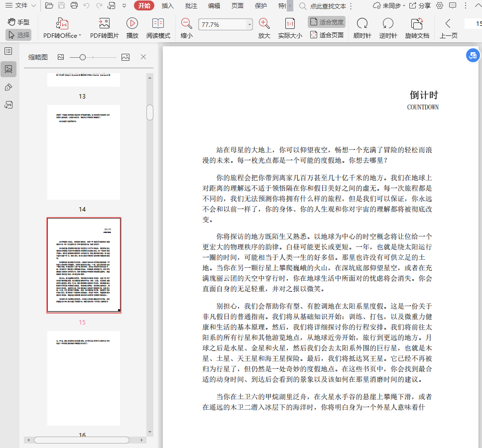Open the feedback comment icon
The image size is (482, 448).
(x=453, y=5)
